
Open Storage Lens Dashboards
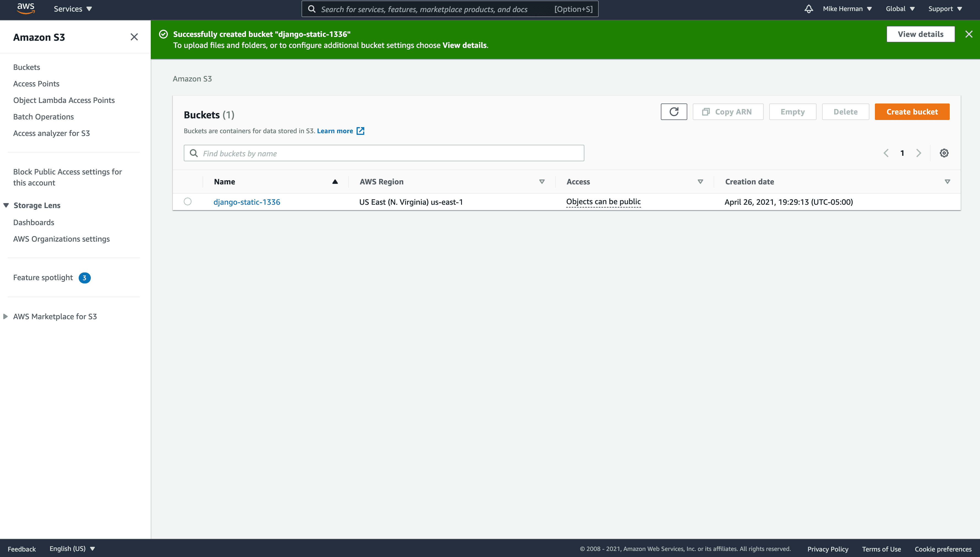point(34,222)
